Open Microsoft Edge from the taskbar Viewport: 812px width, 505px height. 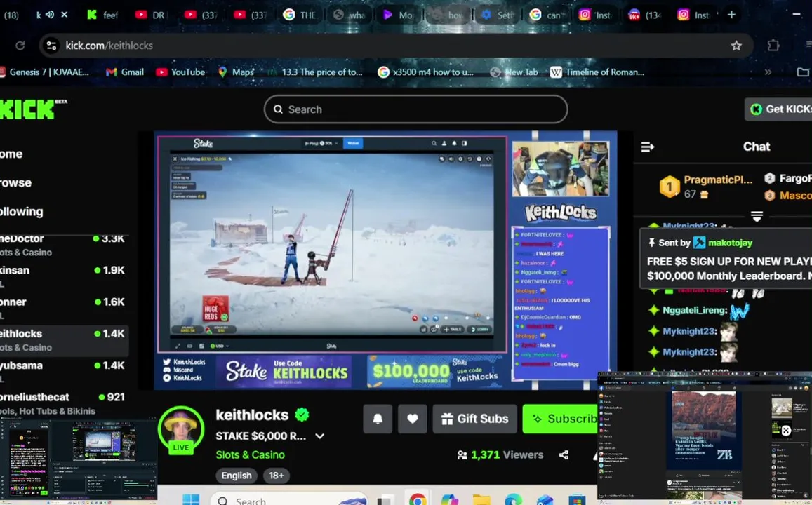[513, 500]
